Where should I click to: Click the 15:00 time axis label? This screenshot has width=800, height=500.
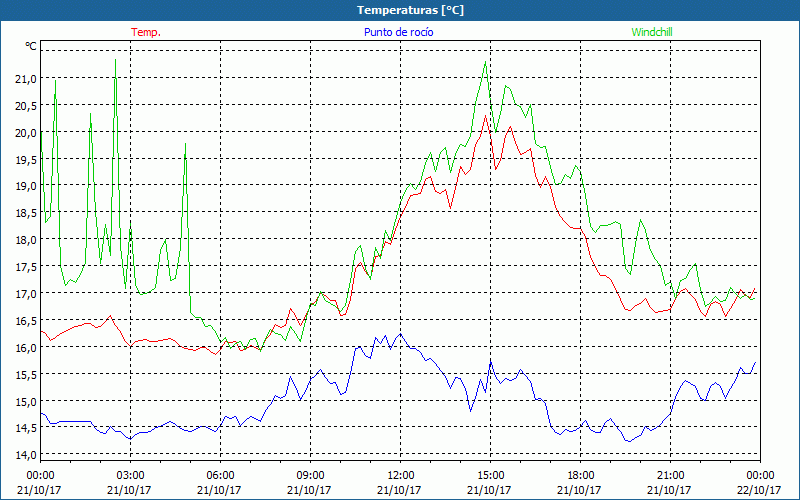tap(490, 475)
